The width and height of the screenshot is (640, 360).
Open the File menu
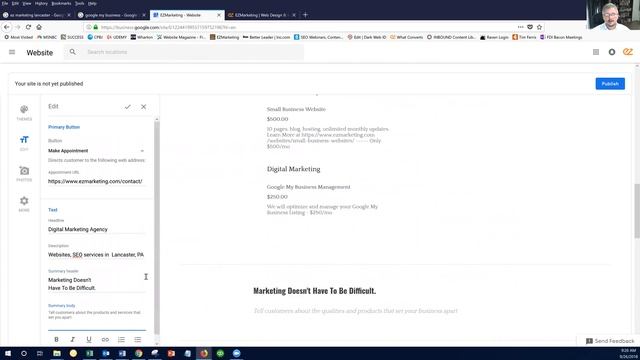click(x=5, y=3)
